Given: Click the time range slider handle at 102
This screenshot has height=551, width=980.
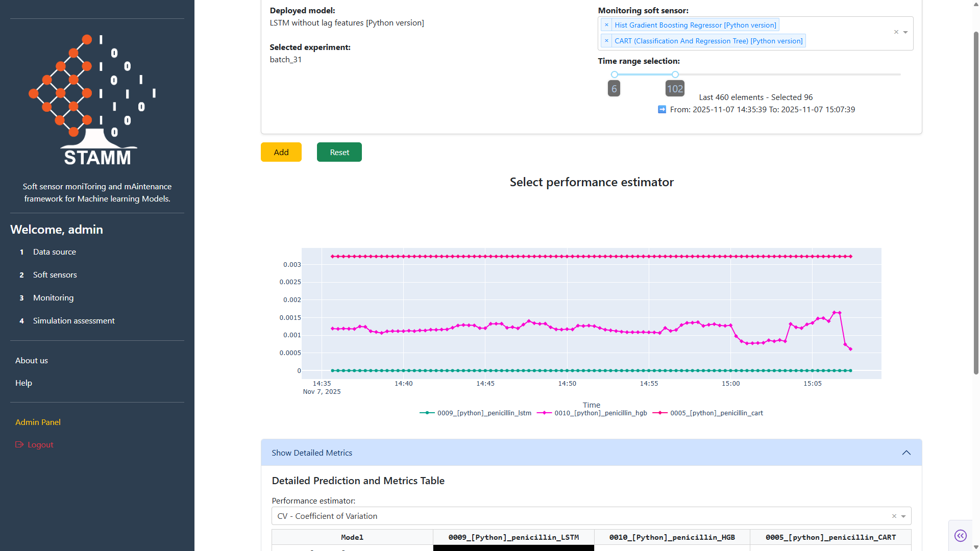Looking at the screenshot, I should (x=675, y=74).
